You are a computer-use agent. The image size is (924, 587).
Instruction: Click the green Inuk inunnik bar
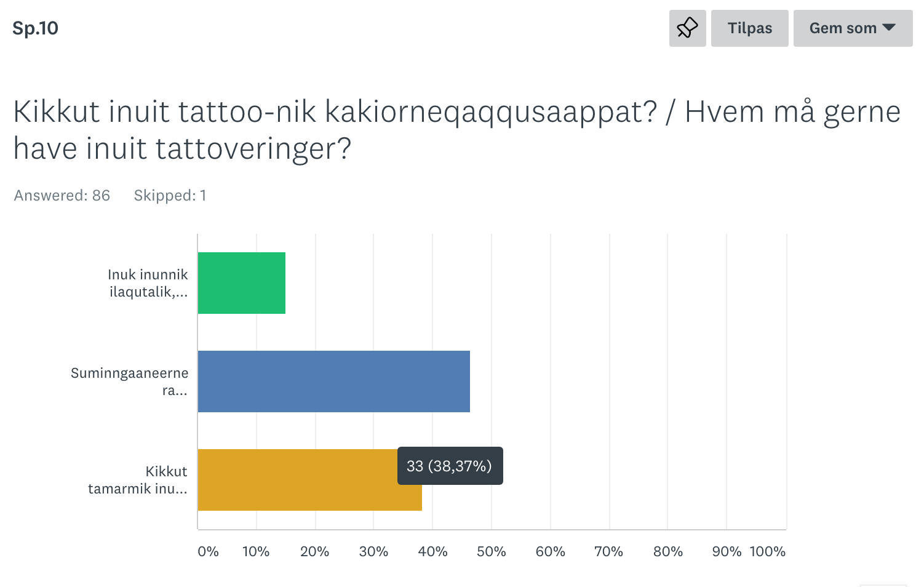click(x=242, y=283)
